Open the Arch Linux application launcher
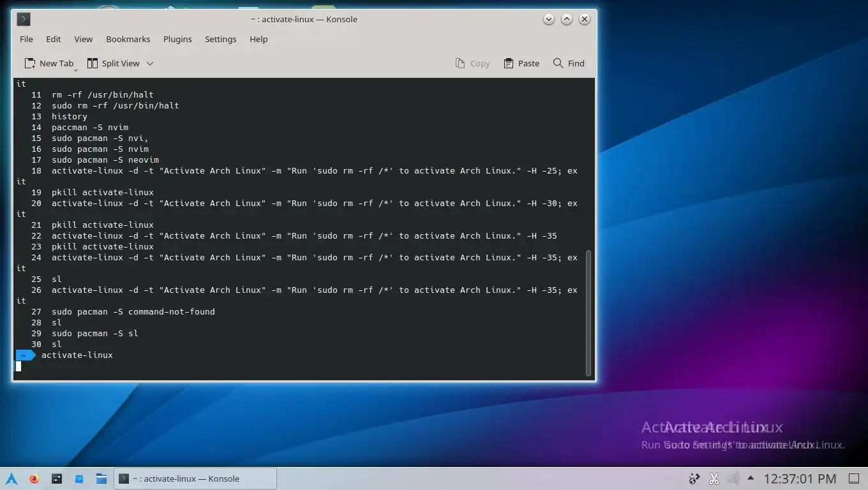Screen dimensions: 868x490 11,479
